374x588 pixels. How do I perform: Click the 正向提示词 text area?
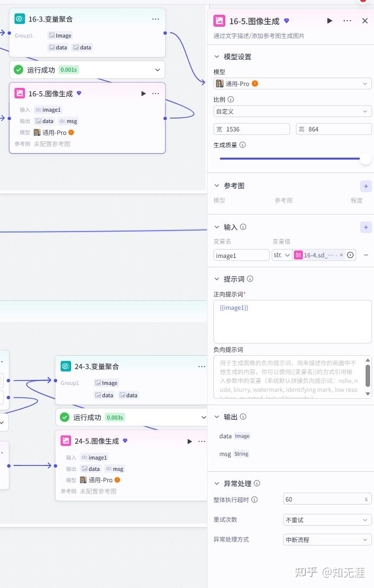click(292, 321)
